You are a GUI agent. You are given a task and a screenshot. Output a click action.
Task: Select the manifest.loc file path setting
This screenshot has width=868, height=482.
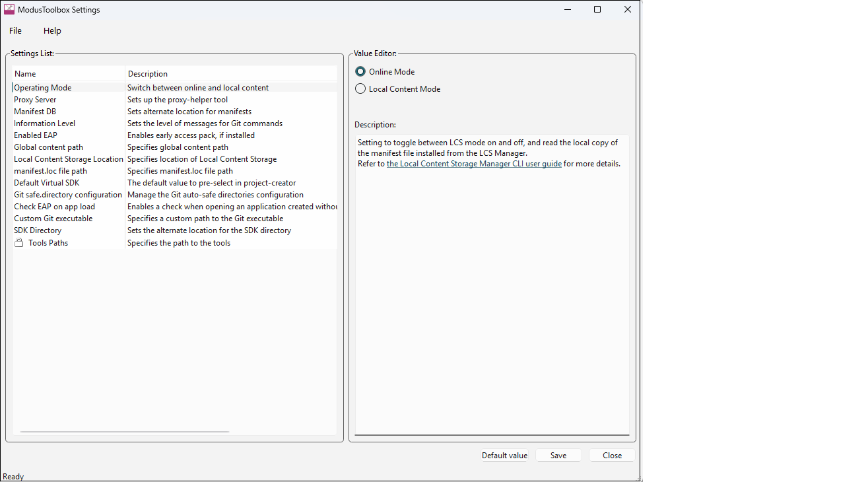coord(50,171)
